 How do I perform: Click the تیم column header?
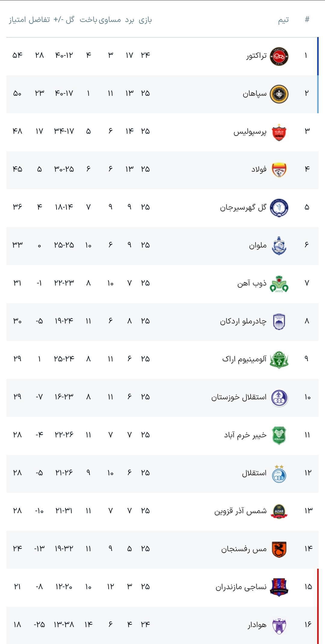point(283,20)
